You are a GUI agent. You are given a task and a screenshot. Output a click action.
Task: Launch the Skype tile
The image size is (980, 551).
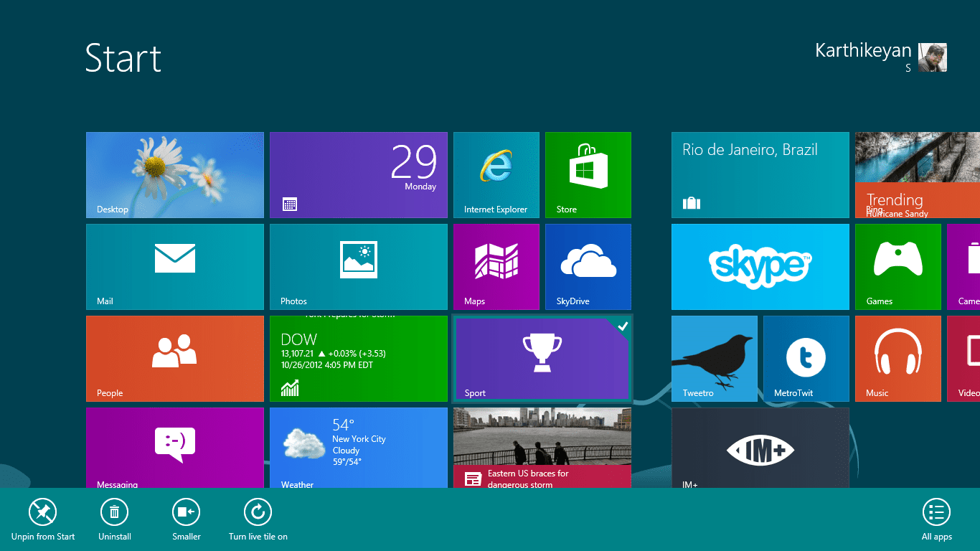click(x=760, y=267)
